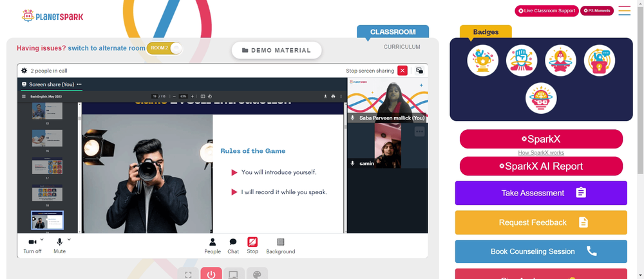The width and height of the screenshot is (644, 279).
Task: Click 'switch to alternate room' text
Action: click(x=106, y=48)
